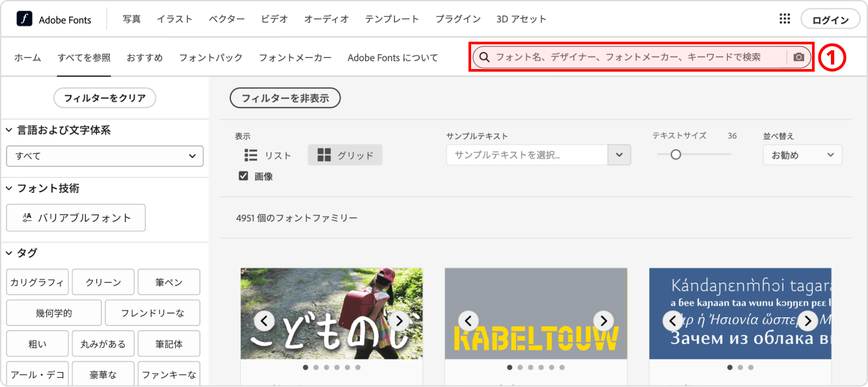Show previous image on blue multilingual card
The width and height of the screenshot is (868, 387).
tap(672, 321)
